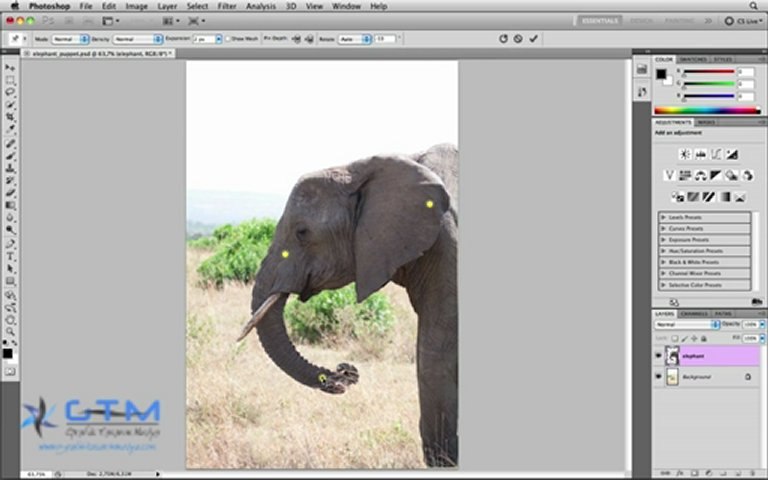
Task: Switch to the Paths tab
Action: point(723,313)
